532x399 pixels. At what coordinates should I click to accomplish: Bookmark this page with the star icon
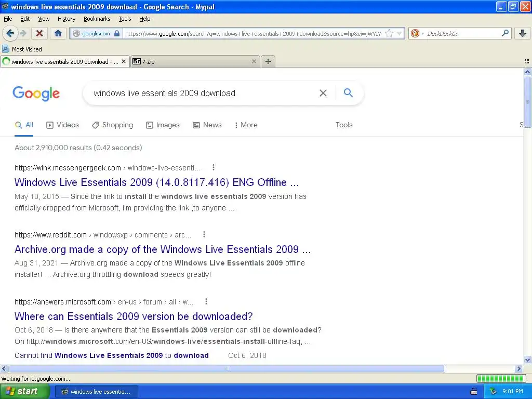point(389,33)
